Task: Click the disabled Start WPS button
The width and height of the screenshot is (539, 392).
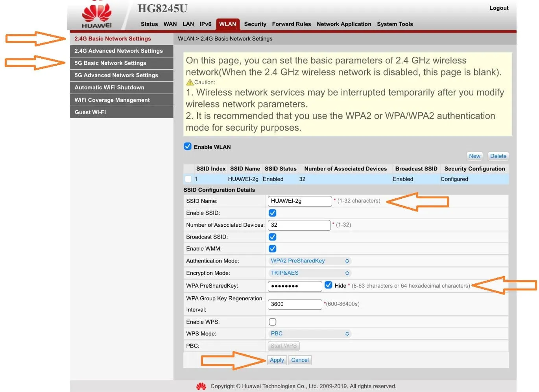Action: 284,346
